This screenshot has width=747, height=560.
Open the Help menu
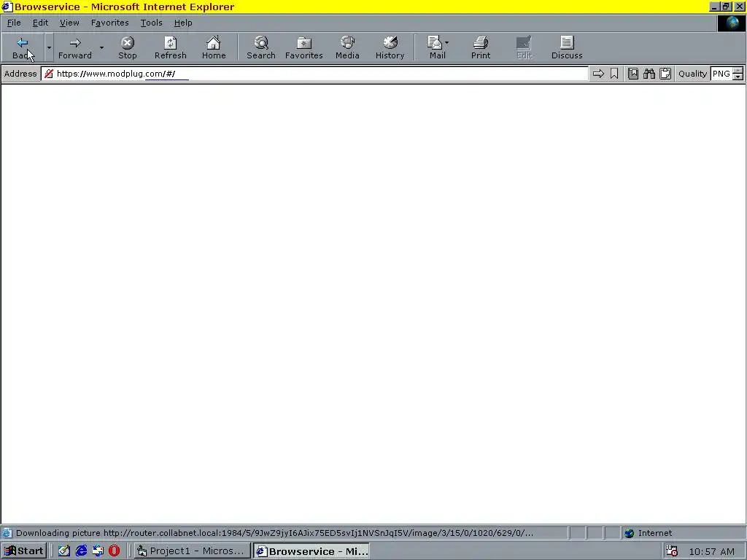point(183,23)
